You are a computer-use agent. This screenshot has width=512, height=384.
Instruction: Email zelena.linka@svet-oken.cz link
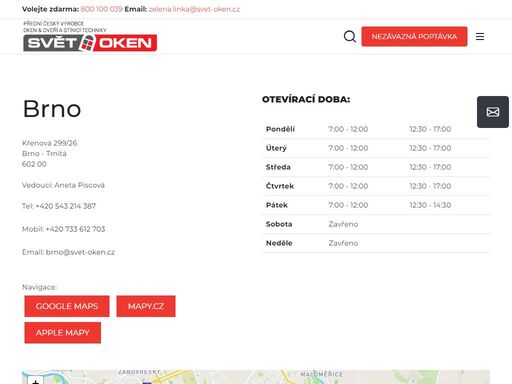click(194, 9)
